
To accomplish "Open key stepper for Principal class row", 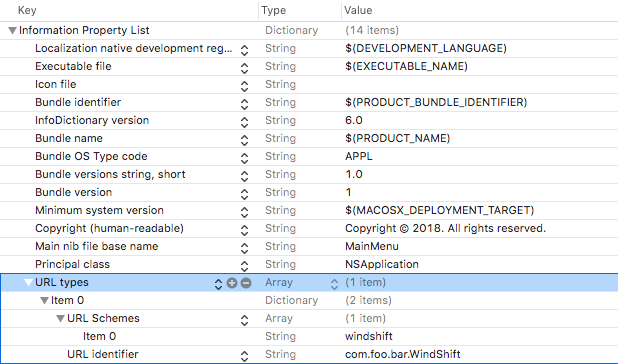I will coord(244,266).
